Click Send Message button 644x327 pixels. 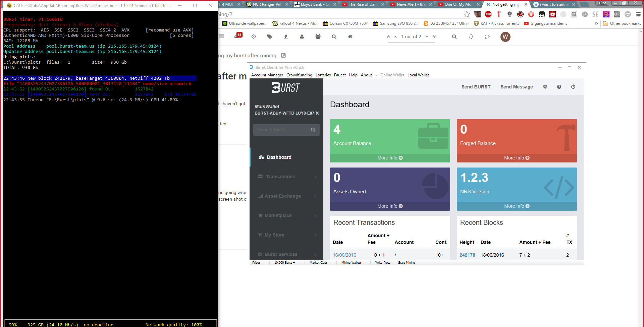tap(517, 87)
